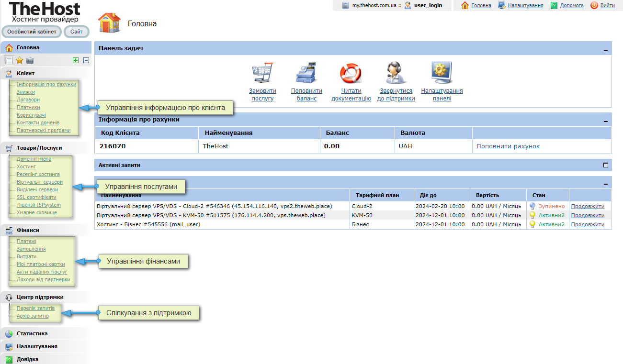Open the shopping cart Замовити послугу icon
This screenshot has height=364, width=623.
tap(262, 74)
